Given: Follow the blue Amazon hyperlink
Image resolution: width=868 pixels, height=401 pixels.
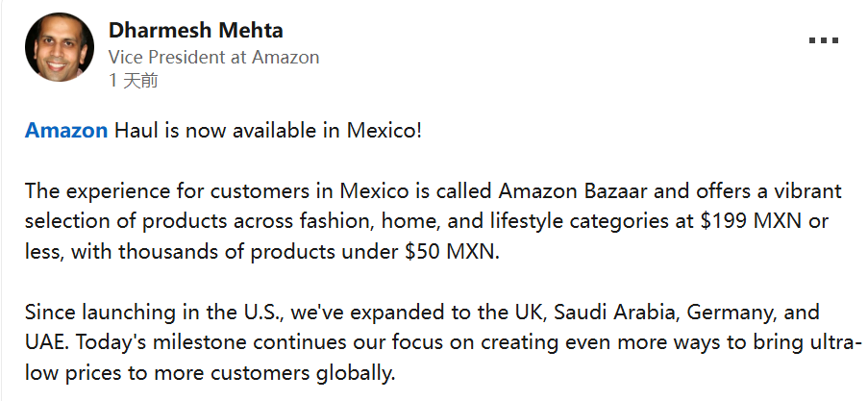Looking at the screenshot, I should pyautogui.click(x=66, y=131).
